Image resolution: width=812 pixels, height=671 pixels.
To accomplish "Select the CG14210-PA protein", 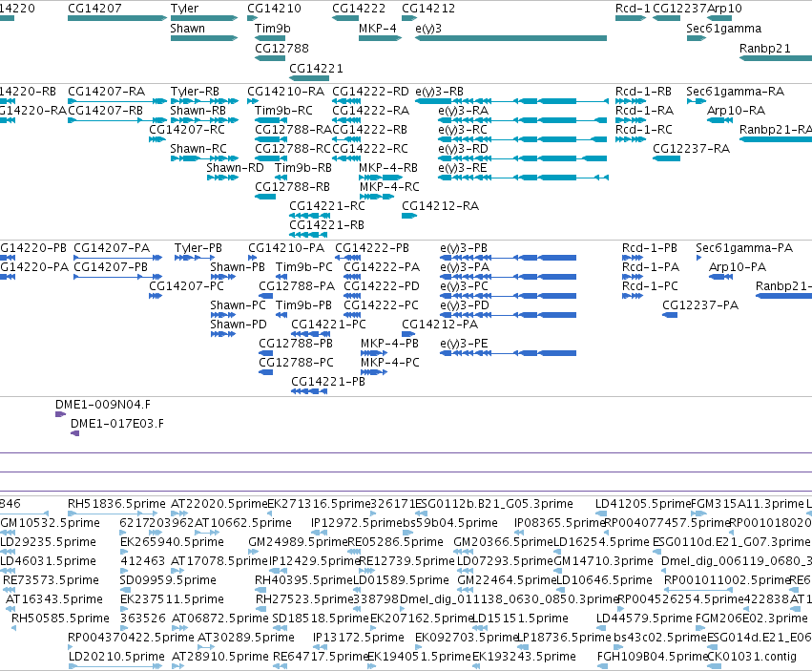I will 286,248.
